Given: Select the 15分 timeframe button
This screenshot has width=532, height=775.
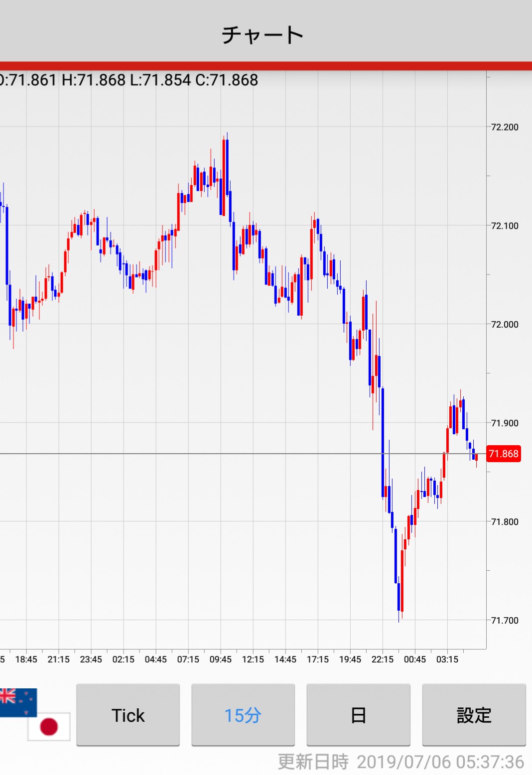Looking at the screenshot, I should coord(243,715).
